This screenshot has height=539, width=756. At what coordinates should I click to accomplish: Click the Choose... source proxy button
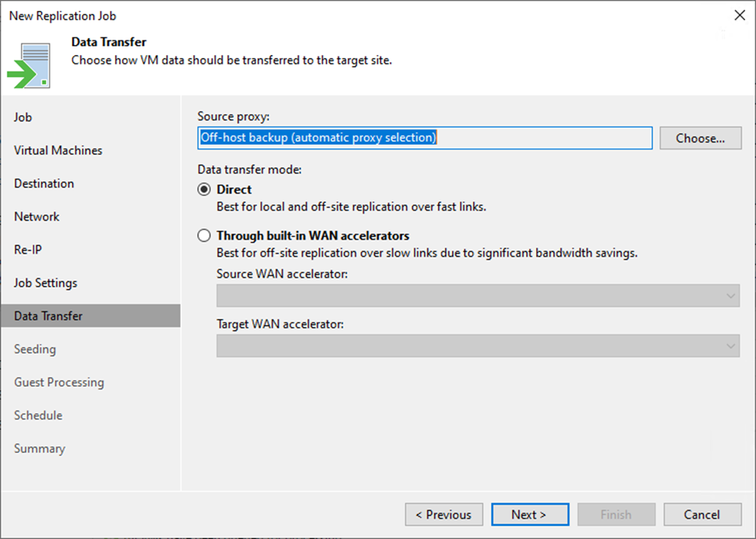tap(700, 138)
